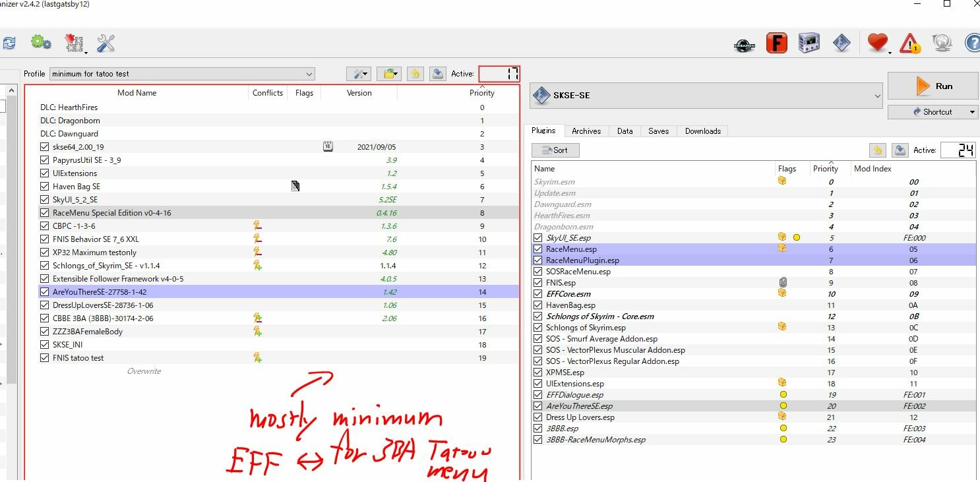Click restore backup icon beside profile
The width and height of the screenshot is (980, 482).
tap(415, 74)
